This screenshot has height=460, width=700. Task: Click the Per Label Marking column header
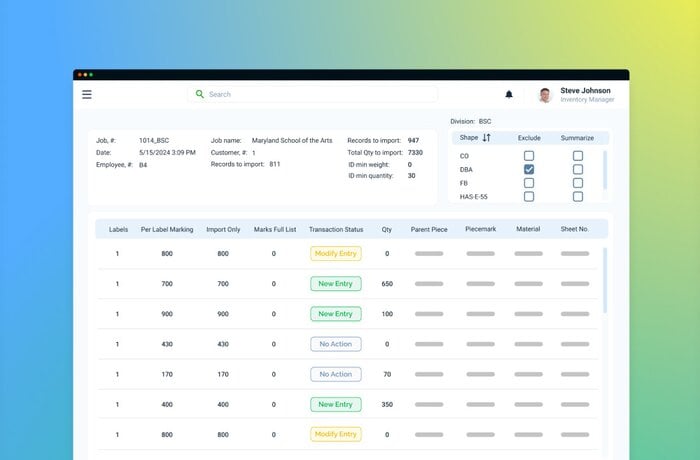pos(167,229)
